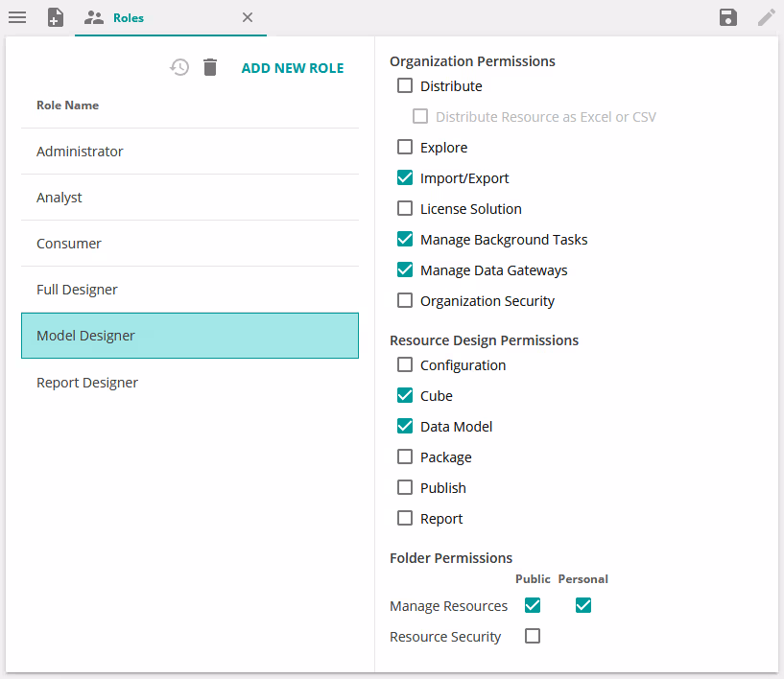The height and width of the screenshot is (679, 784).
Task: Switch to the Roles tab
Action: click(x=128, y=17)
